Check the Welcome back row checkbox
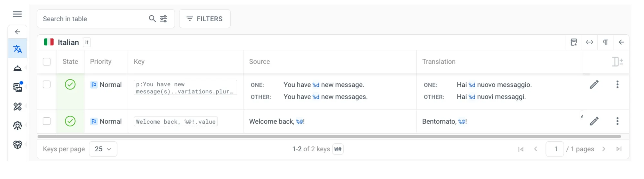The height and width of the screenshot is (179, 644). (47, 121)
